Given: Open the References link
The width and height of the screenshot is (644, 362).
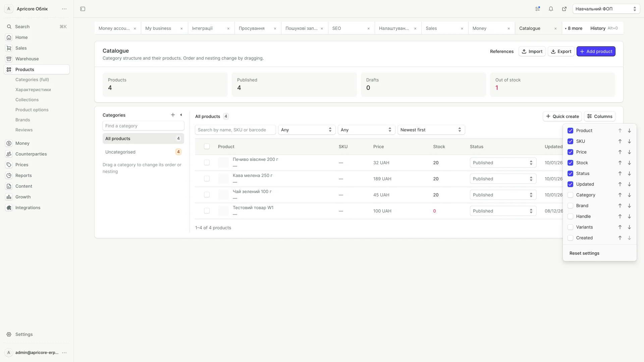Looking at the screenshot, I should [501, 51].
